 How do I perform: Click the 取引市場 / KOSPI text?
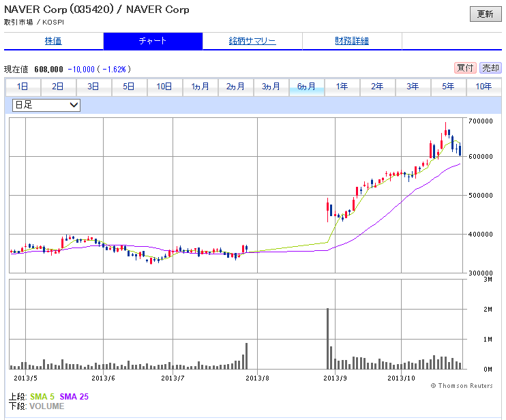coord(34,22)
